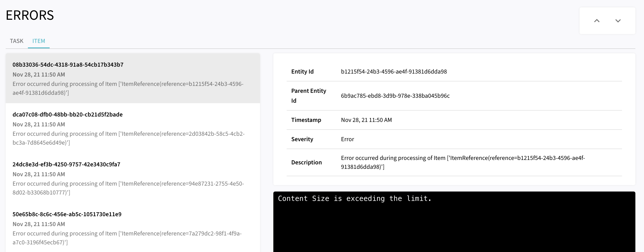644x252 pixels.
Task: Click the down chevron to go to next error
Action: [618, 21]
